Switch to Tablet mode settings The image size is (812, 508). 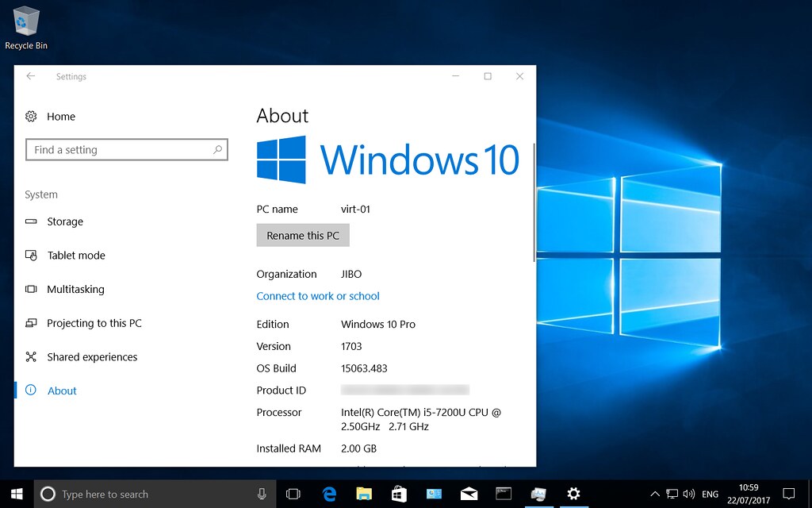click(75, 255)
